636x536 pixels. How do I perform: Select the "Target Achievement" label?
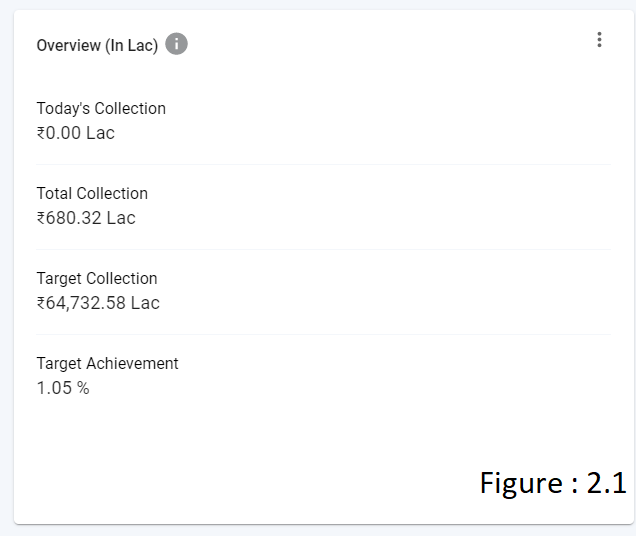(x=107, y=363)
